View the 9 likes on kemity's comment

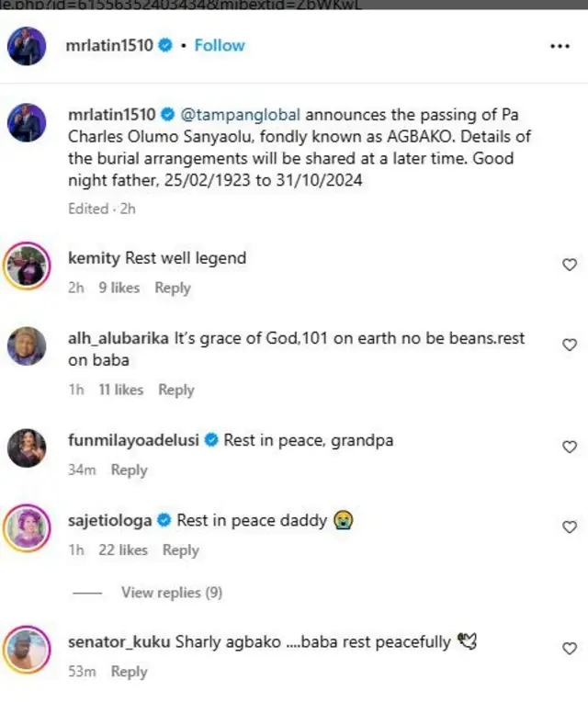coord(119,288)
